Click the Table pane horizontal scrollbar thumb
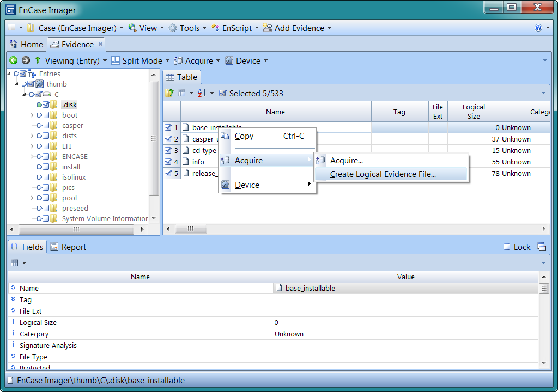Image resolution: width=558 pixels, height=392 pixels. (x=191, y=229)
